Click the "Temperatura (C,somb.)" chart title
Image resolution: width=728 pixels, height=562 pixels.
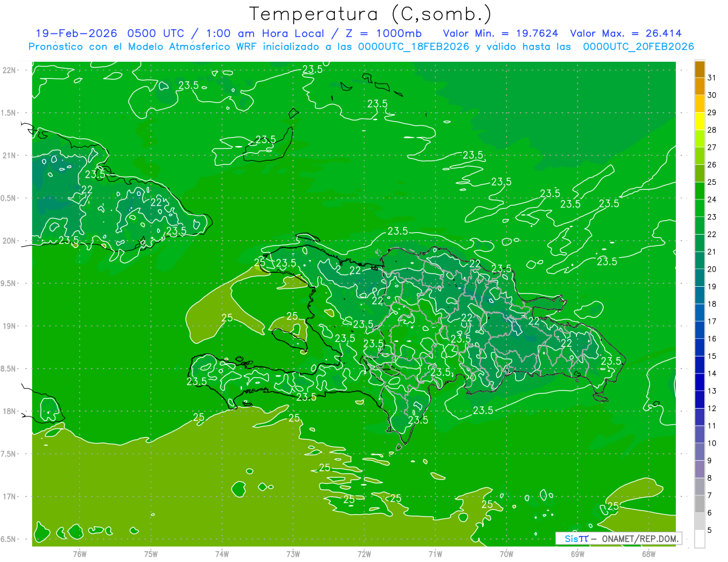point(370,13)
